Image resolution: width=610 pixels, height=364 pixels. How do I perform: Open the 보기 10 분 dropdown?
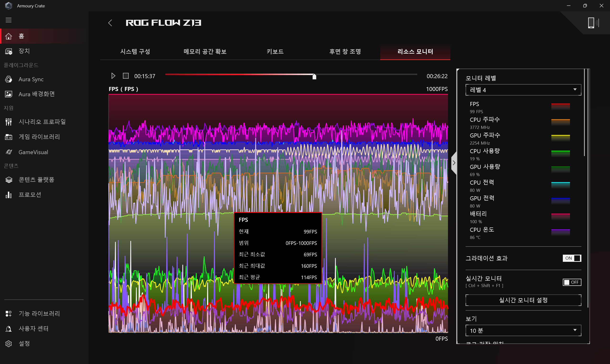523,331
